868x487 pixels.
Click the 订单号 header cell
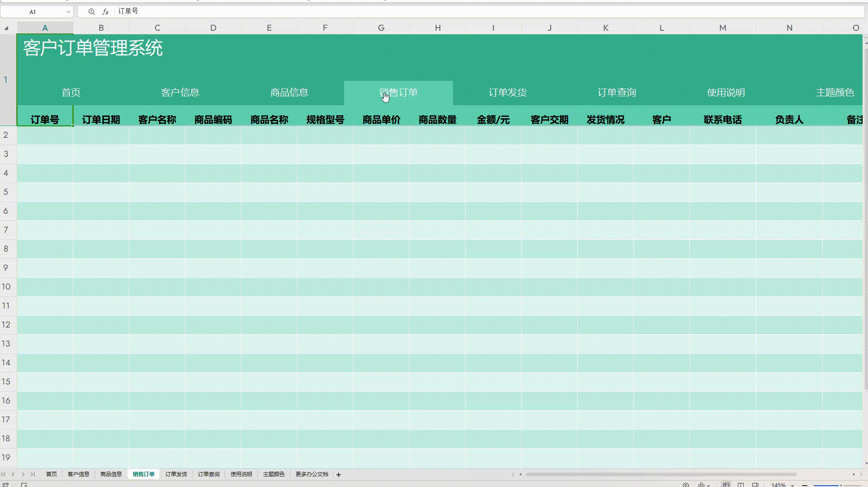click(x=45, y=120)
